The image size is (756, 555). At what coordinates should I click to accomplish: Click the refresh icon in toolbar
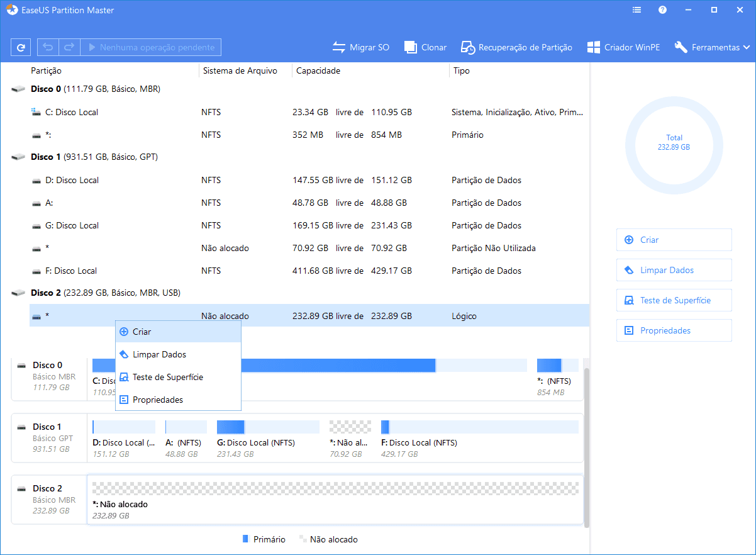pos(21,47)
